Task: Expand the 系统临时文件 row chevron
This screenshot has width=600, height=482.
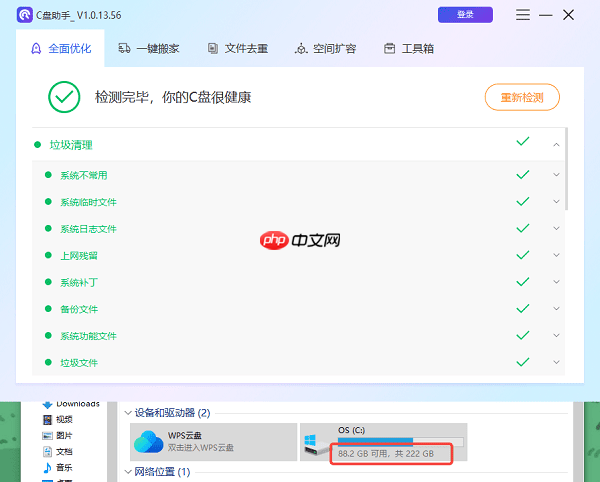Action: click(x=556, y=201)
